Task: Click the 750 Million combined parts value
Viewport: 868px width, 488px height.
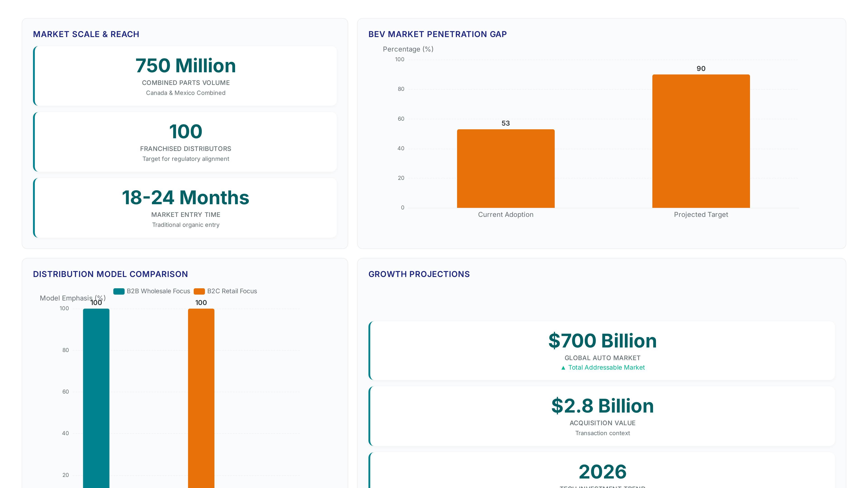Action: [186, 65]
